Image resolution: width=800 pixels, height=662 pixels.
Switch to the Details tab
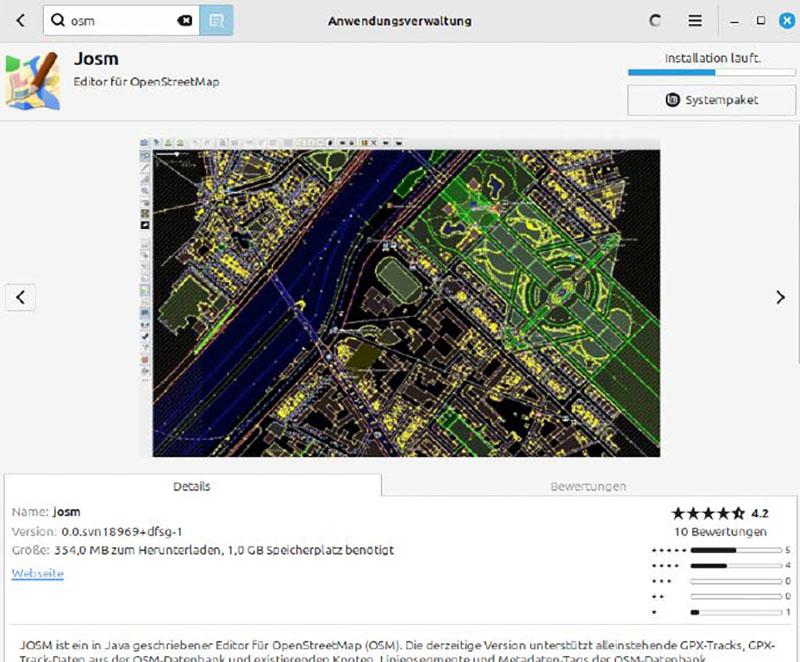coord(192,486)
